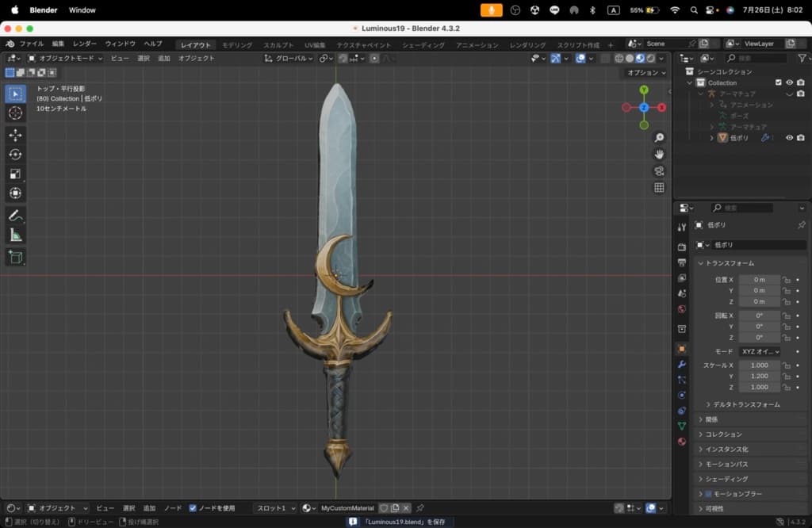
Task: Select the Move tool in left toolbar
Action: (x=15, y=135)
